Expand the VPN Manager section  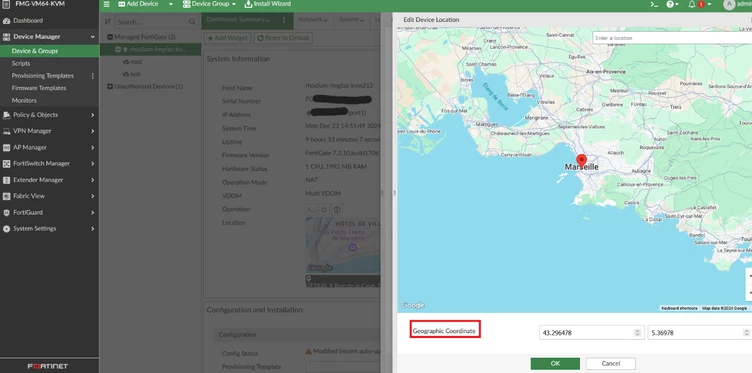pos(93,131)
